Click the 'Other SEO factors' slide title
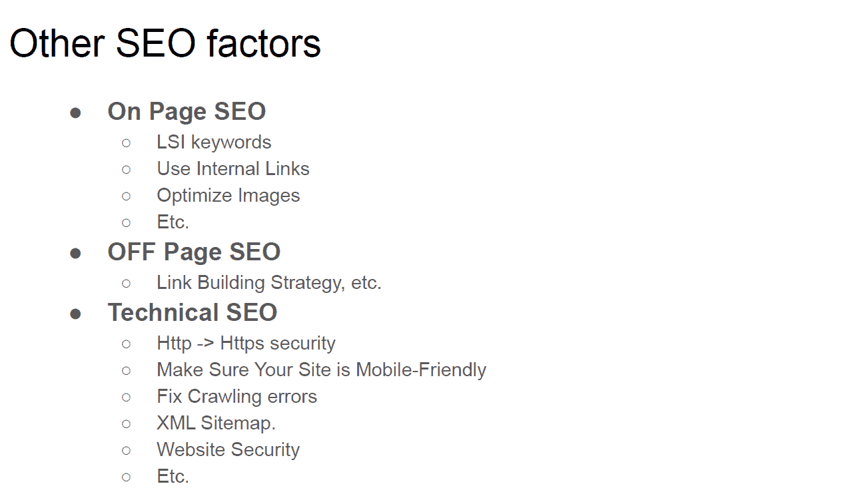Screen dimensions: 854x504 [165, 43]
